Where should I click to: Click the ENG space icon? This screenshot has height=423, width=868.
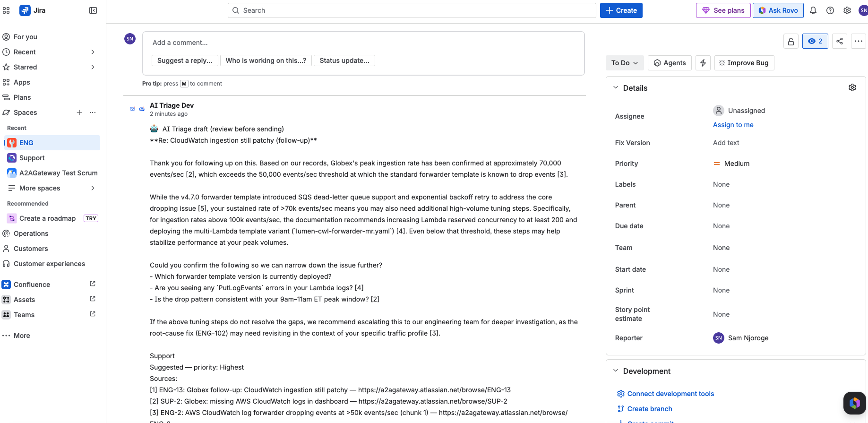[12, 143]
